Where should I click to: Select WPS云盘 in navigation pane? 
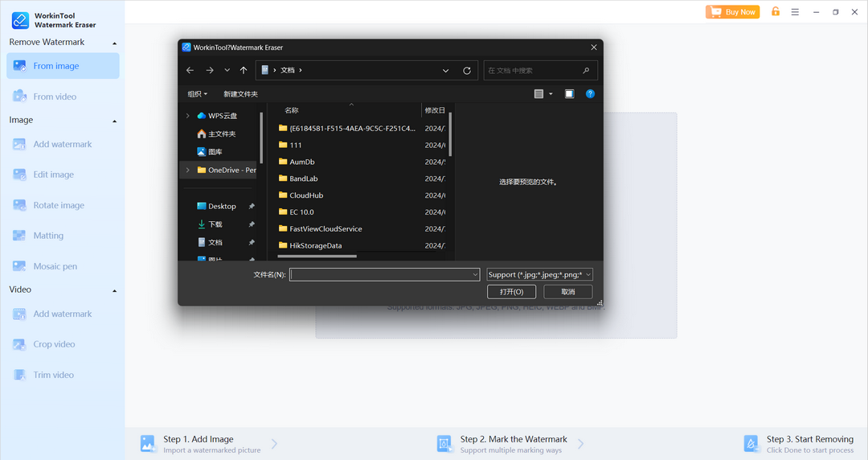coord(222,116)
